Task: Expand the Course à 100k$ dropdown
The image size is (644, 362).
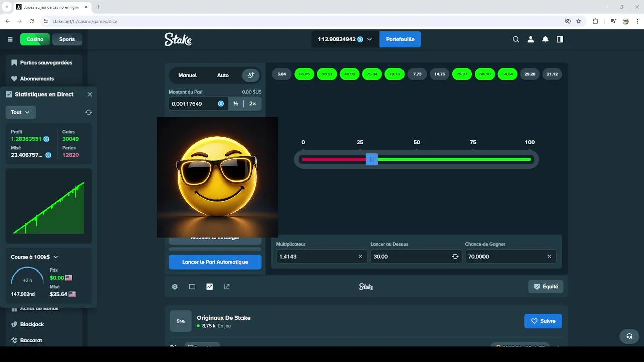Action: (x=35, y=257)
